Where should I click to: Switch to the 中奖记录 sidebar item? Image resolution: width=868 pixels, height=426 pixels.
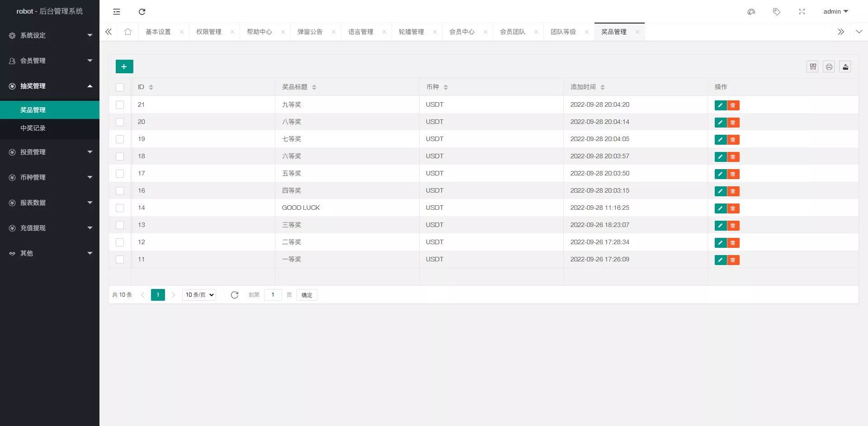coord(32,128)
